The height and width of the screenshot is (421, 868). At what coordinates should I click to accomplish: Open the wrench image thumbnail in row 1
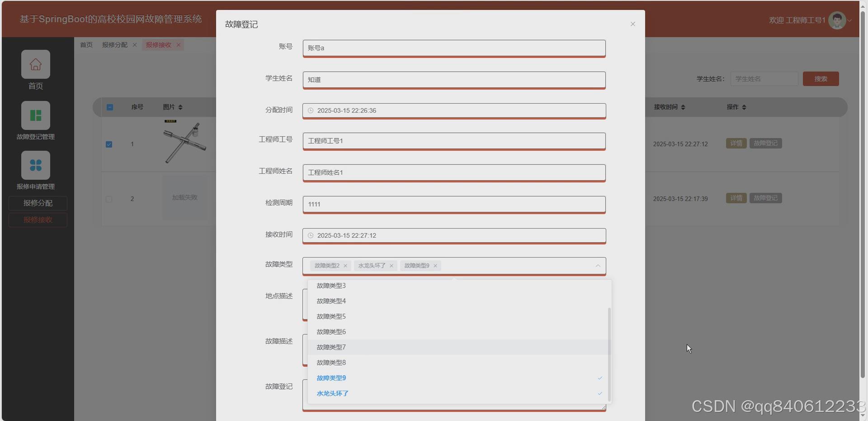[185, 142]
